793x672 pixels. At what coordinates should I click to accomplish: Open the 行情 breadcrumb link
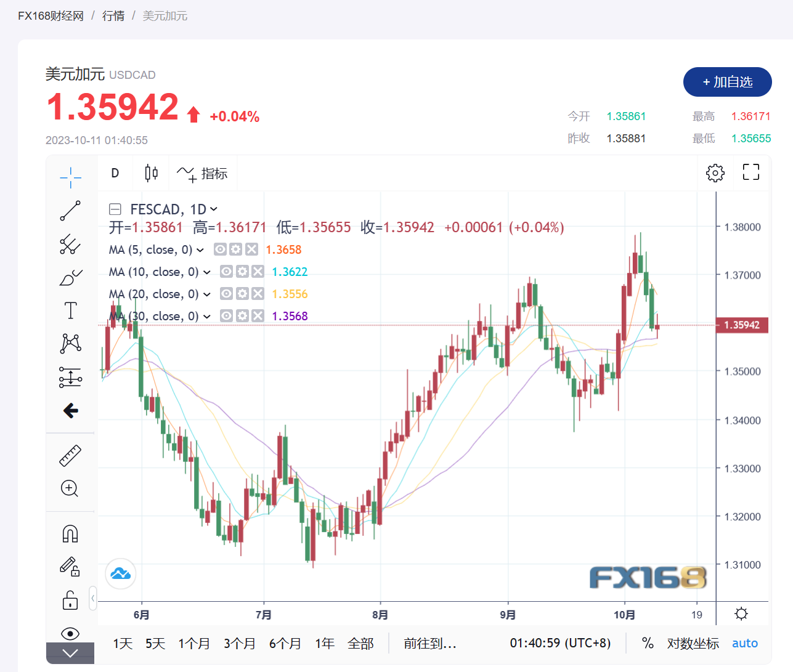click(x=113, y=16)
